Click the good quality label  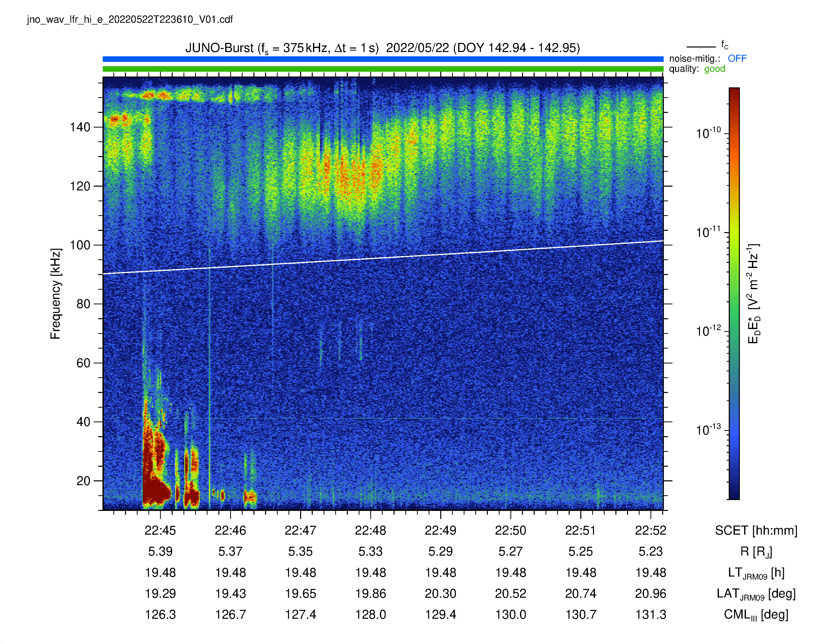tap(714, 69)
